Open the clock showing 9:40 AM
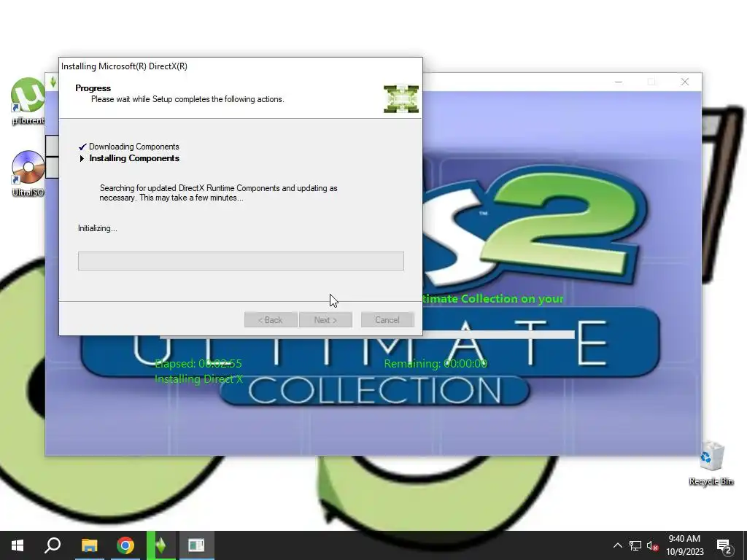The image size is (747, 560). [684, 545]
